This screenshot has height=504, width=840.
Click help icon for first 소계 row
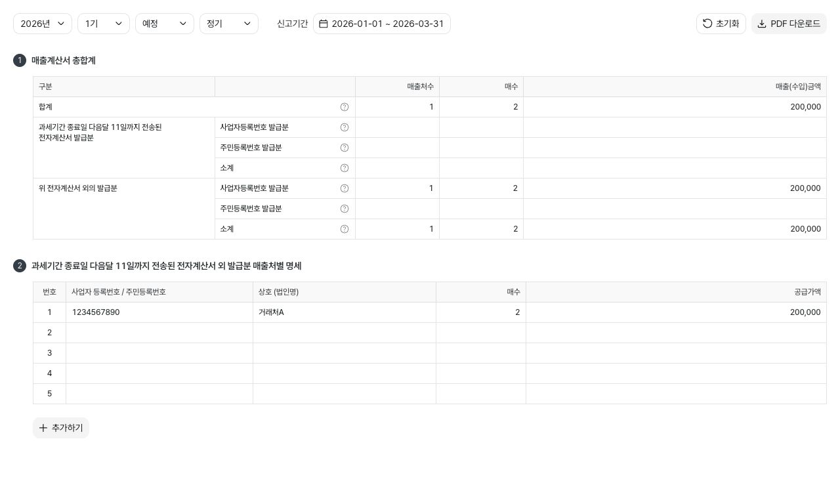click(345, 168)
